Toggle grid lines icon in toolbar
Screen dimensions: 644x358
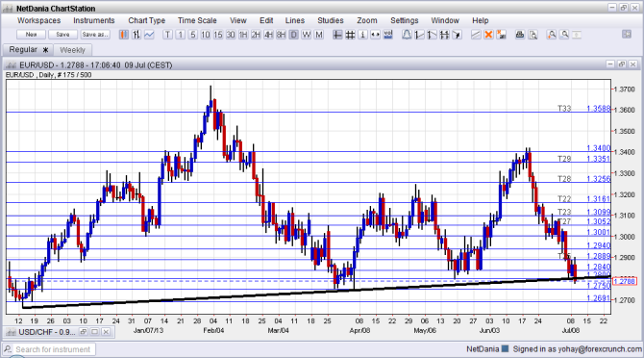click(350, 35)
